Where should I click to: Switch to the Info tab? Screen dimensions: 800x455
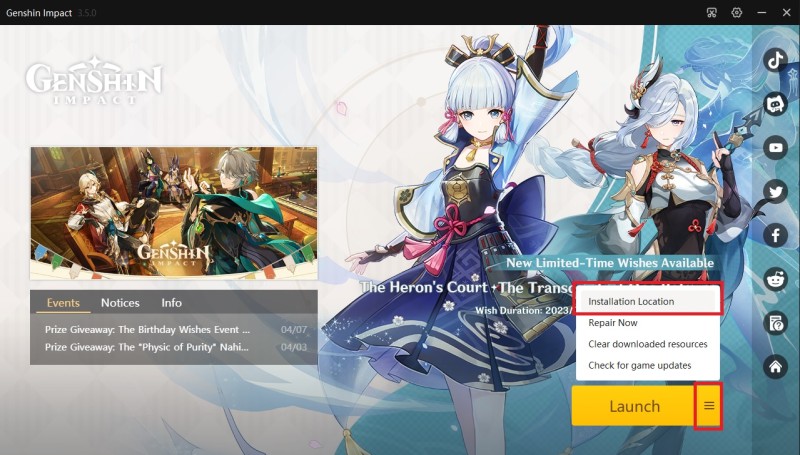pyautogui.click(x=172, y=303)
